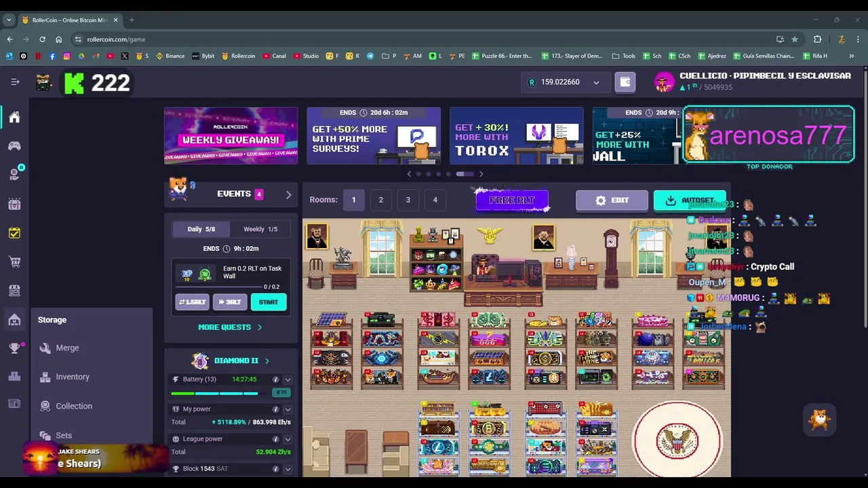Select room 4
The width and height of the screenshot is (868, 488).
click(x=435, y=200)
